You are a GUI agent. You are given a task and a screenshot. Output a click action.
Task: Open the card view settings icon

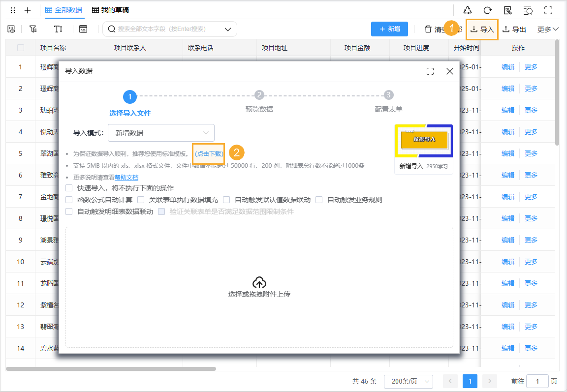(x=83, y=29)
